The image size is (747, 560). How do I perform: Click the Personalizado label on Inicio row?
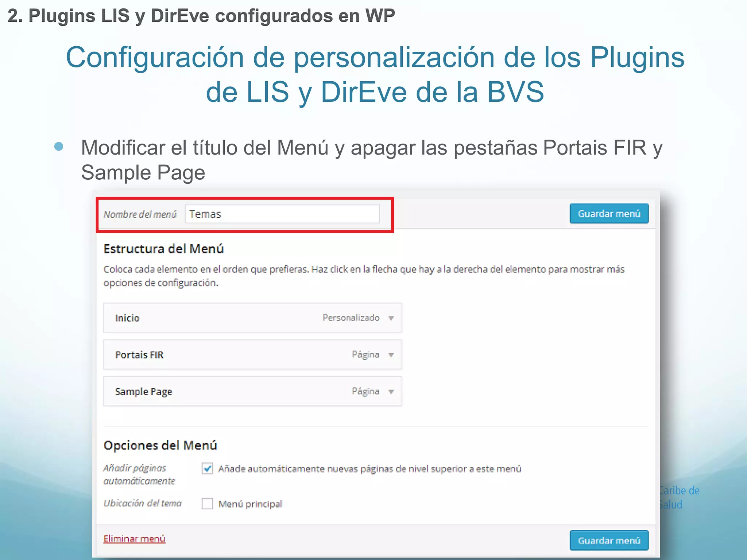pyautogui.click(x=351, y=318)
